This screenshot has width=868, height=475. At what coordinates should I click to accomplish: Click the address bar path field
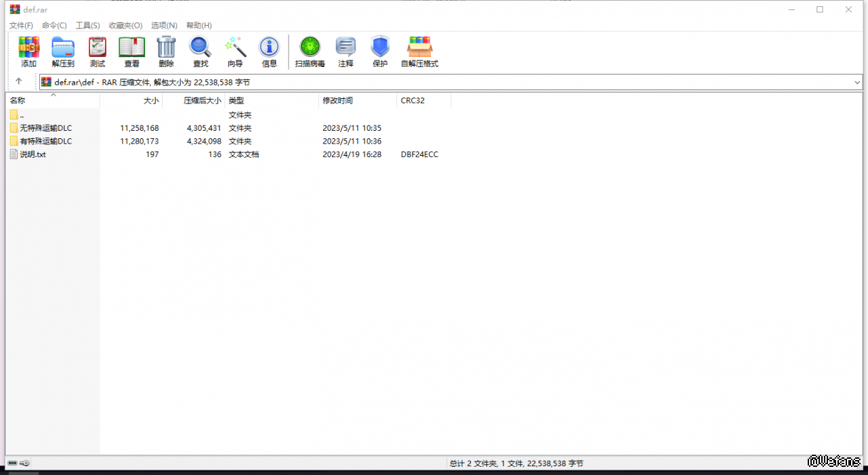(x=450, y=82)
